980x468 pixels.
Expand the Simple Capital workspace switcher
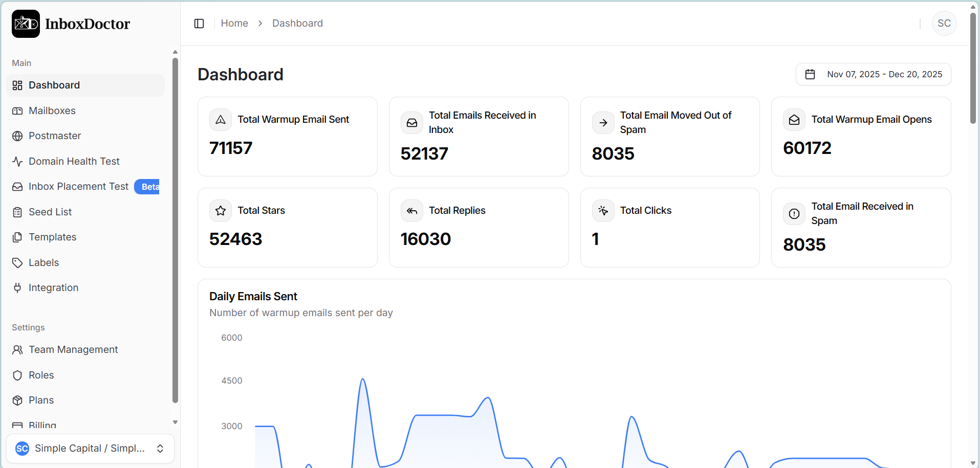[x=90, y=449]
